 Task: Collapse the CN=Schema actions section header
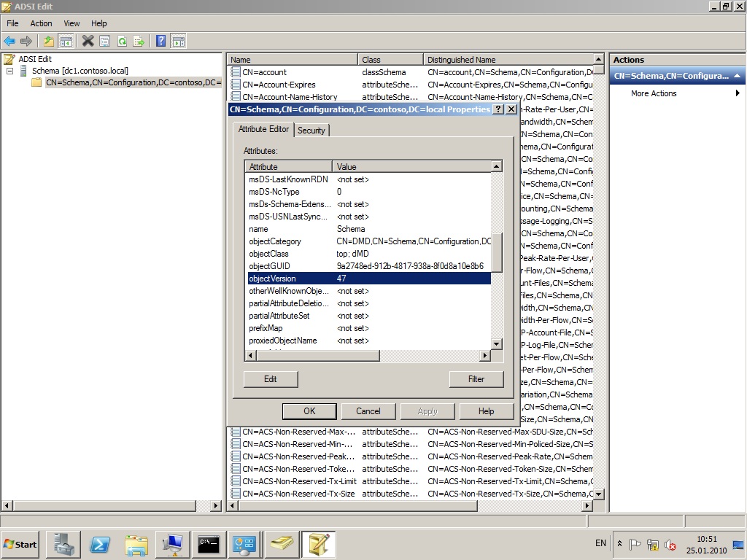737,76
